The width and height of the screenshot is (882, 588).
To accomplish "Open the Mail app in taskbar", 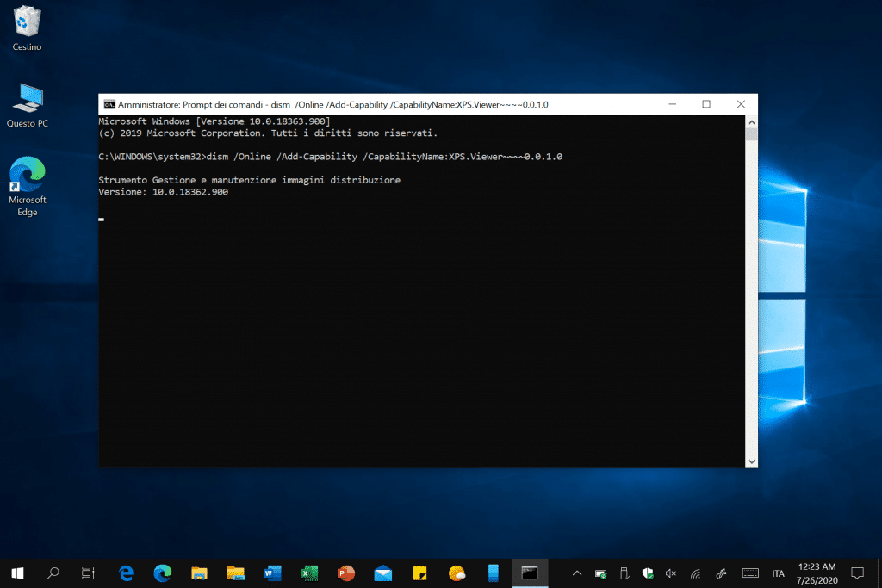I will click(x=383, y=573).
